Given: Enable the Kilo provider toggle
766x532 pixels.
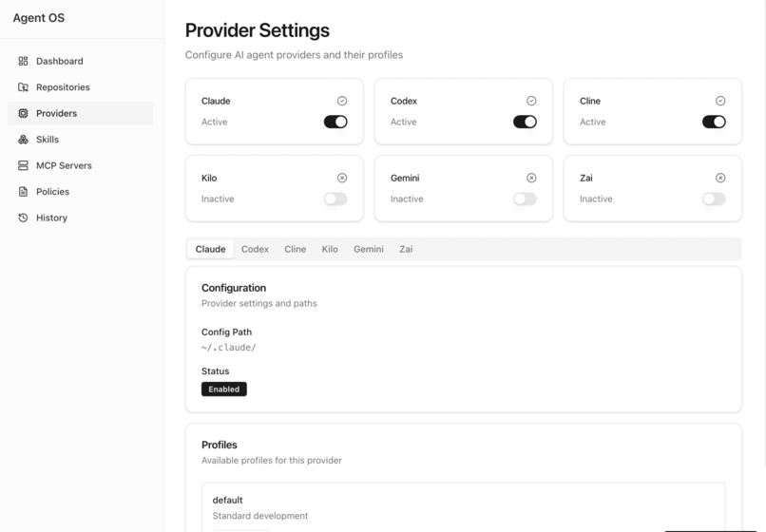Looking at the screenshot, I should (335, 199).
